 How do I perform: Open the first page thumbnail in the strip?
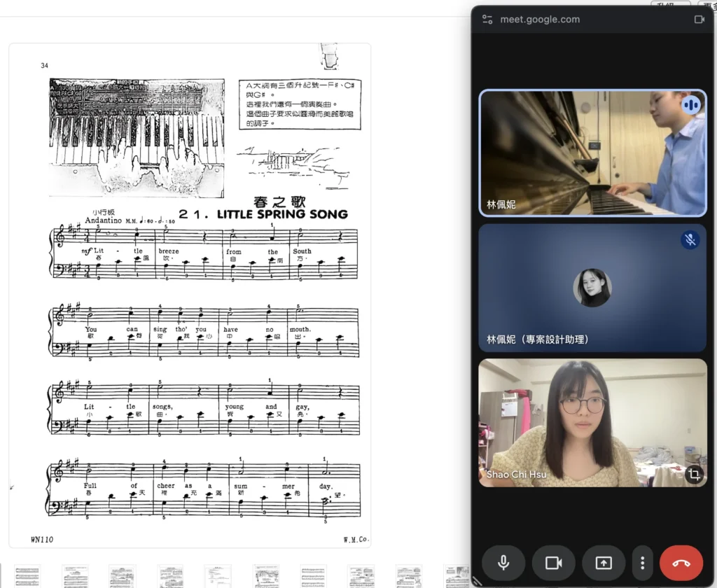point(27,576)
